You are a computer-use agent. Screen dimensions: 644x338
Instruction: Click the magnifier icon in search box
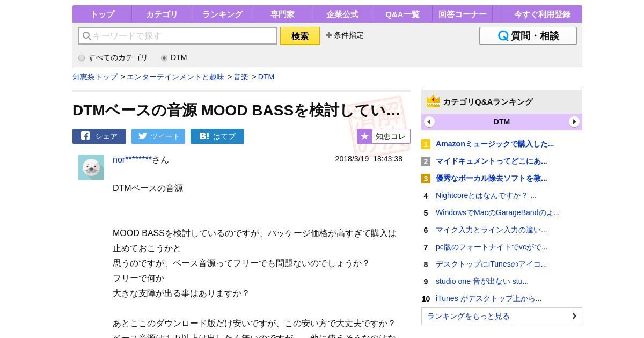[86, 36]
